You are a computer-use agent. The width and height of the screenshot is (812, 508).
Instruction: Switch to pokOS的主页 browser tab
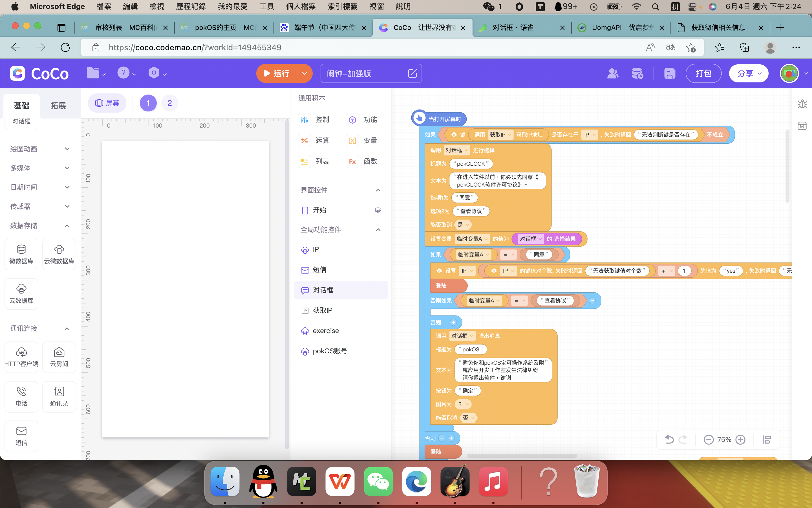pos(225,28)
